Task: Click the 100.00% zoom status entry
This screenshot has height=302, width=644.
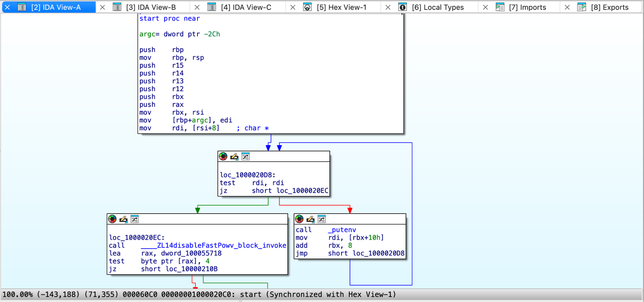Action: [17, 294]
